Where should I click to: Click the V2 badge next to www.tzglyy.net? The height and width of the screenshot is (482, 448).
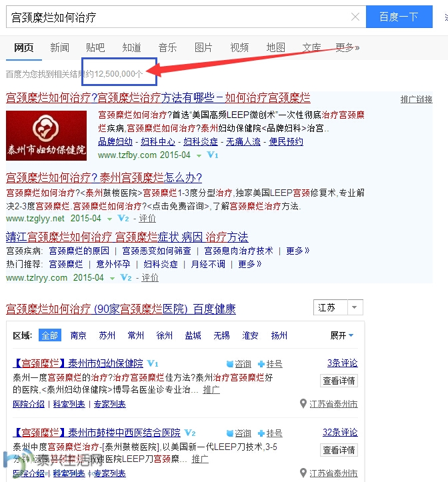123,218
